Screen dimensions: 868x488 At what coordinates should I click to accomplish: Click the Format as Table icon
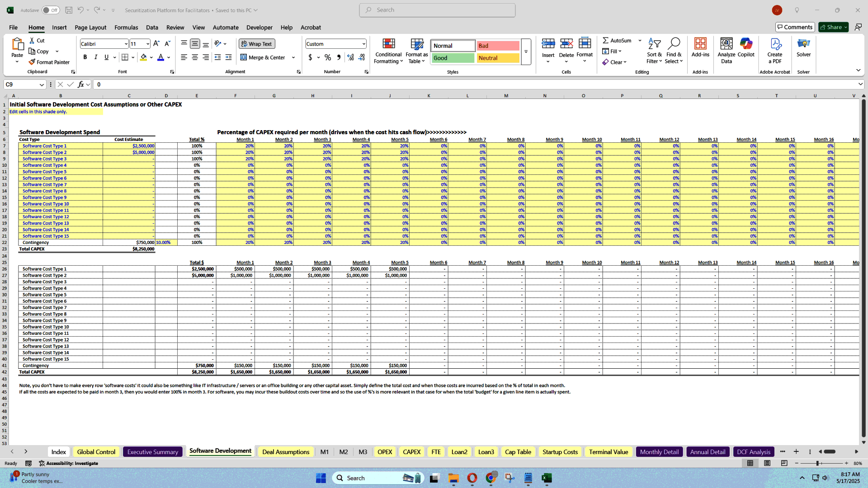(x=417, y=44)
